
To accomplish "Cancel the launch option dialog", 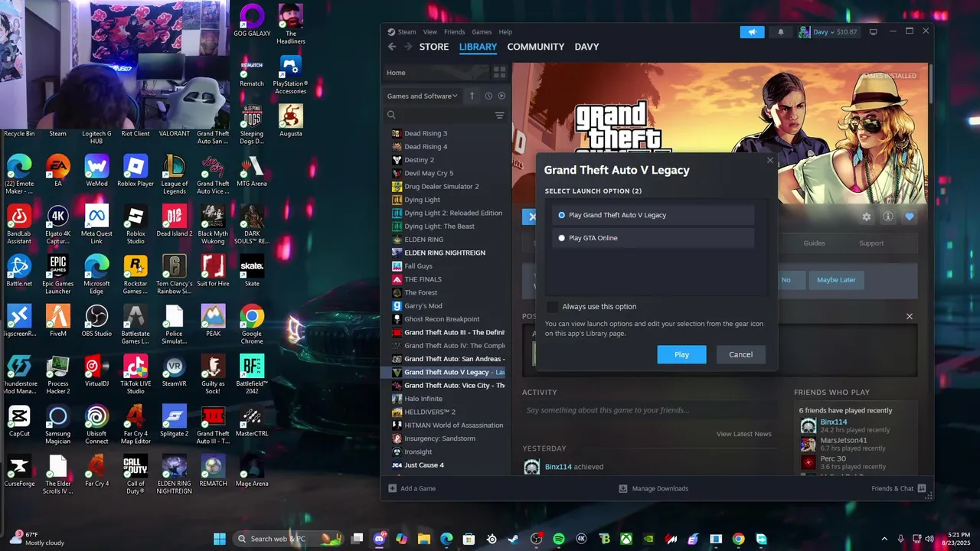I will pyautogui.click(x=740, y=354).
